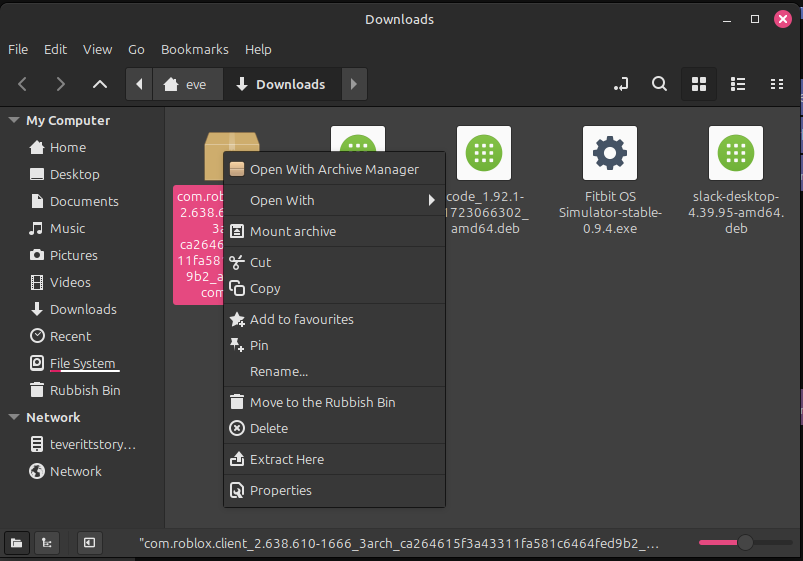803x561 pixels.
Task: Open the Fitbit OS Simulator exe file
Action: point(610,153)
